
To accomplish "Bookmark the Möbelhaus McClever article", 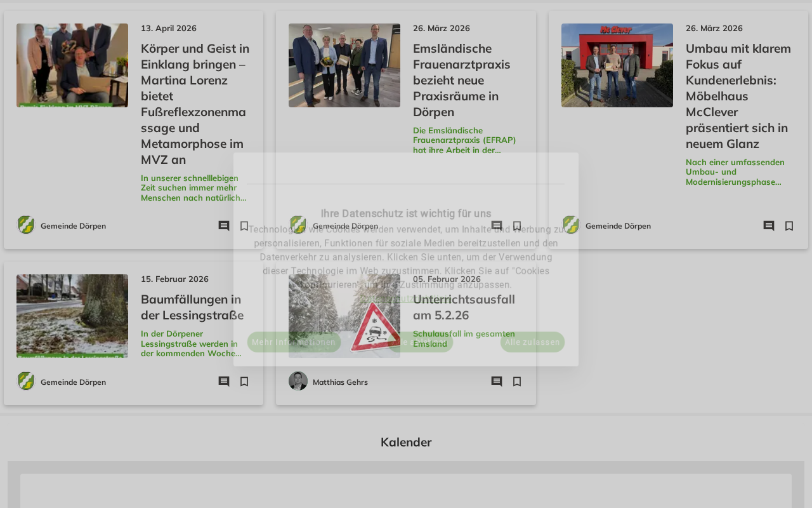I will pyautogui.click(x=789, y=226).
